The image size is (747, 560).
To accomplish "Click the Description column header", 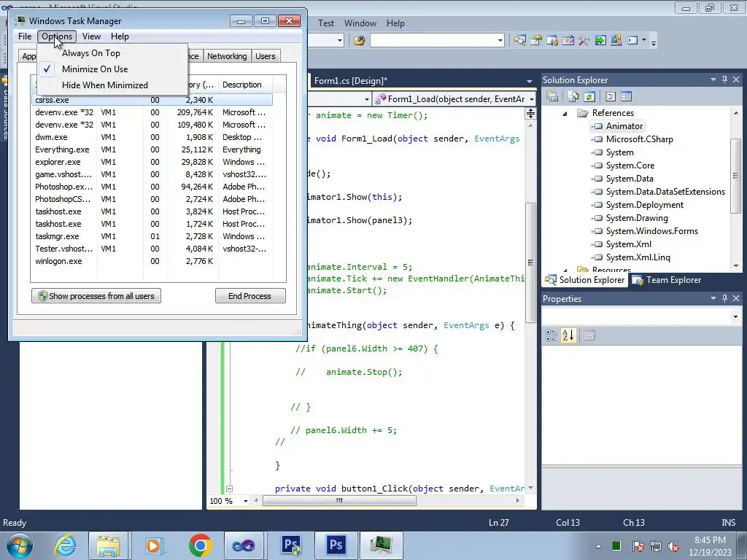I will [x=245, y=85].
